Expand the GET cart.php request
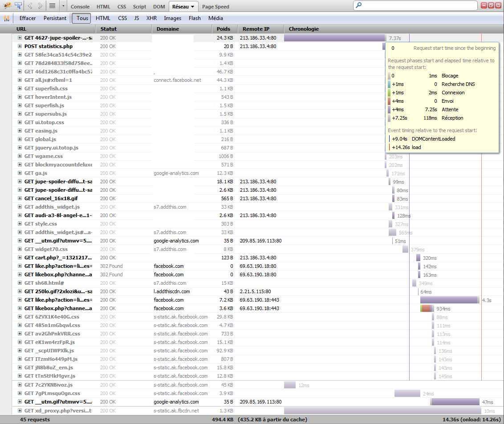504x424 pixels. pyautogui.click(x=20, y=258)
